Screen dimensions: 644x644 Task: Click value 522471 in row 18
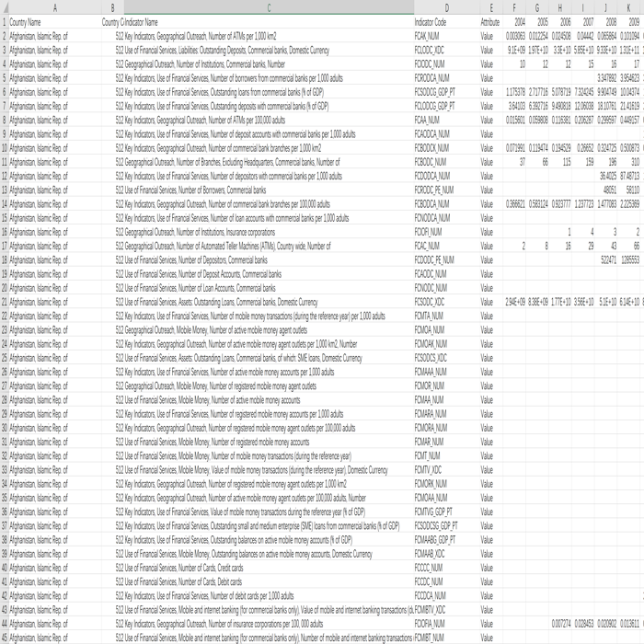tap(605, 260)
